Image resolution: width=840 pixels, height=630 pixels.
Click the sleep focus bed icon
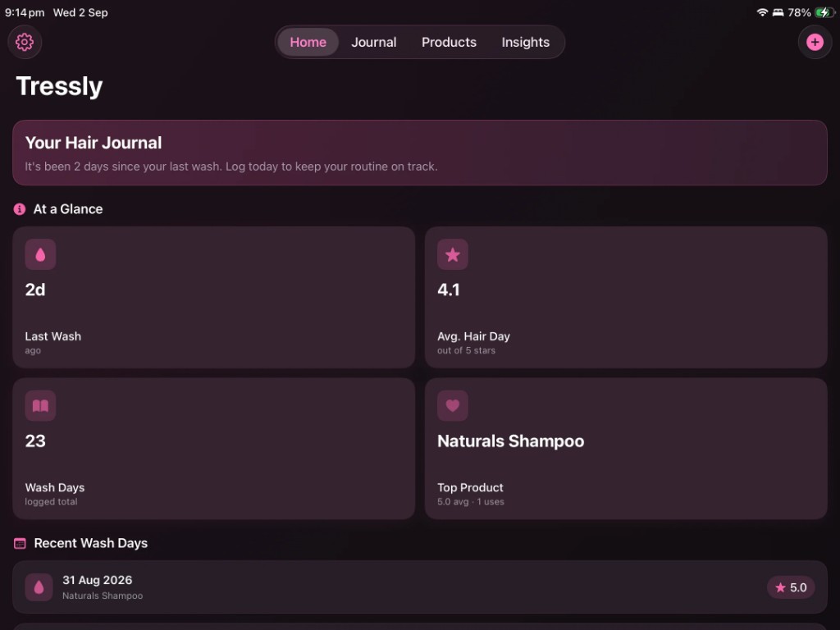point(778,12)
